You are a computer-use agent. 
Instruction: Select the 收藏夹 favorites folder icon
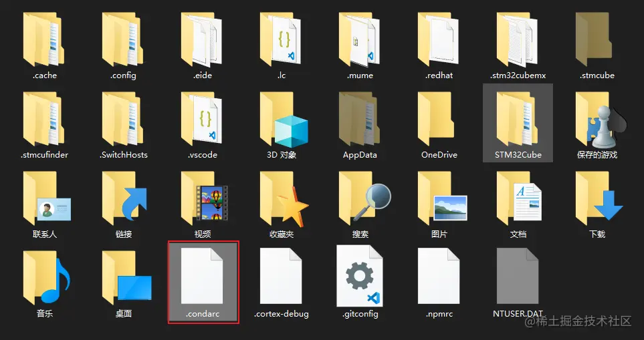coord(284,199)
